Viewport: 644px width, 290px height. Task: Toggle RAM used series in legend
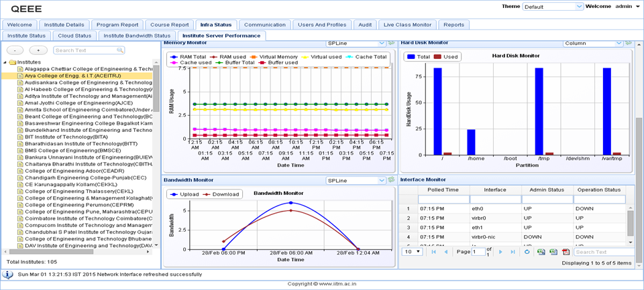pyautogui.click(x=228, y=57)
